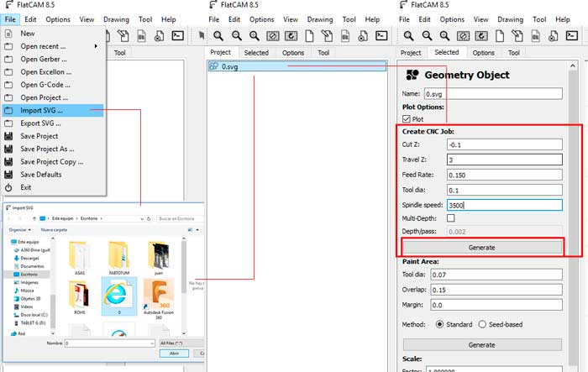Screen dimensions: 588x372
Task: Click Zoom Fit icon in Geometry Object window
Action: click(x=409, y=36)
